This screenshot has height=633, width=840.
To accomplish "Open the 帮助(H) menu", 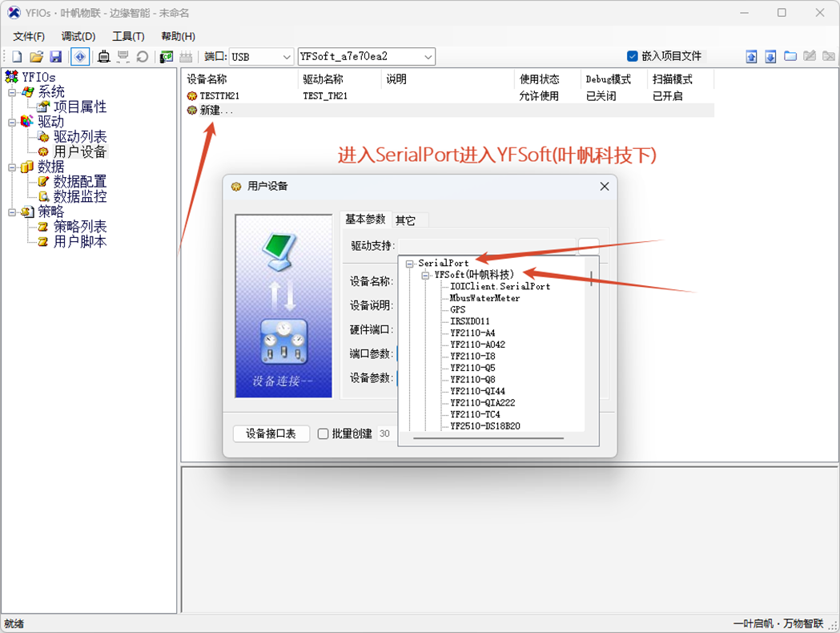I will tap(178, 36).
